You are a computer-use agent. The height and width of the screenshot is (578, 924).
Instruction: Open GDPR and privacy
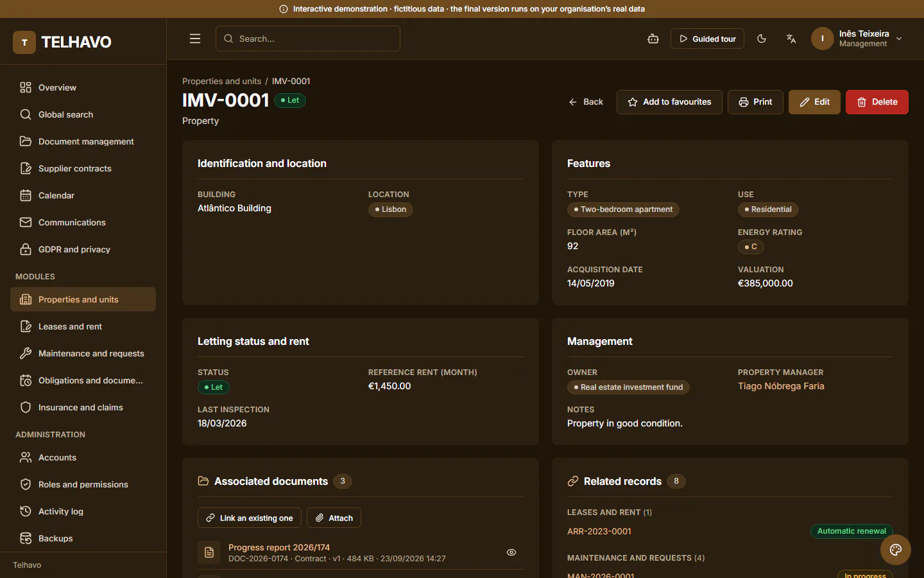click(x=83, y=249)
